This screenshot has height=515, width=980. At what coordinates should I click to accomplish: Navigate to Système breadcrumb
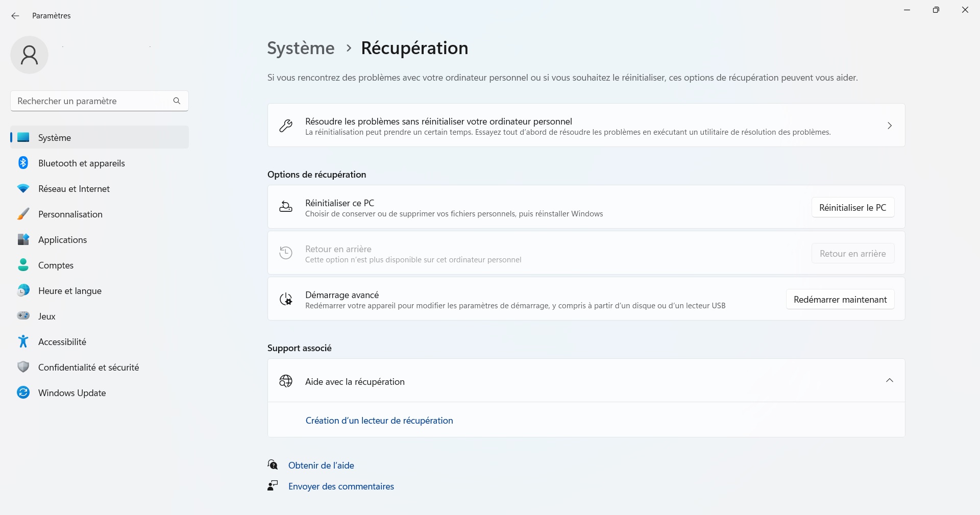click(301, 48)
